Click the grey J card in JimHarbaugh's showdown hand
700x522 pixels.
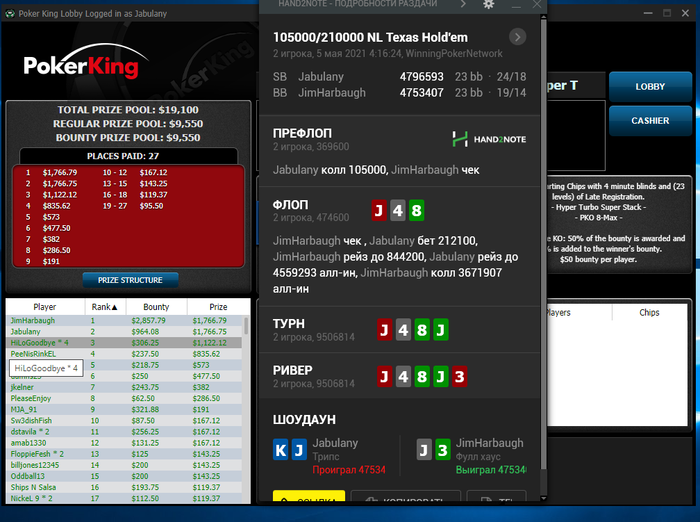tap(424, 450)
